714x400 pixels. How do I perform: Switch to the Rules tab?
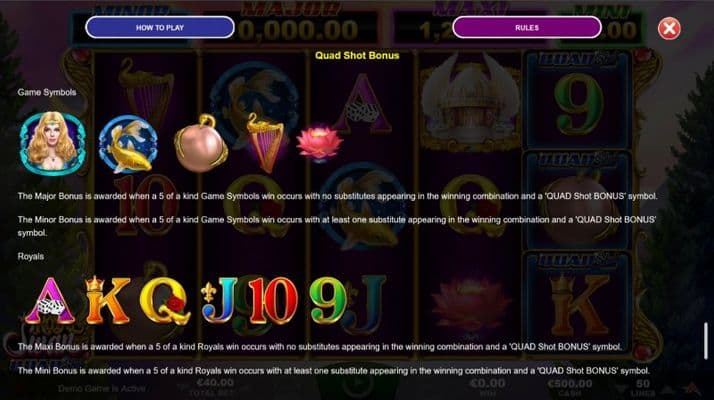527,27
